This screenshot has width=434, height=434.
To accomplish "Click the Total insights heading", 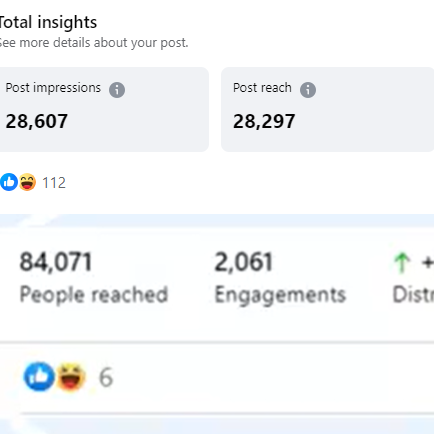I will coord(48,23).
